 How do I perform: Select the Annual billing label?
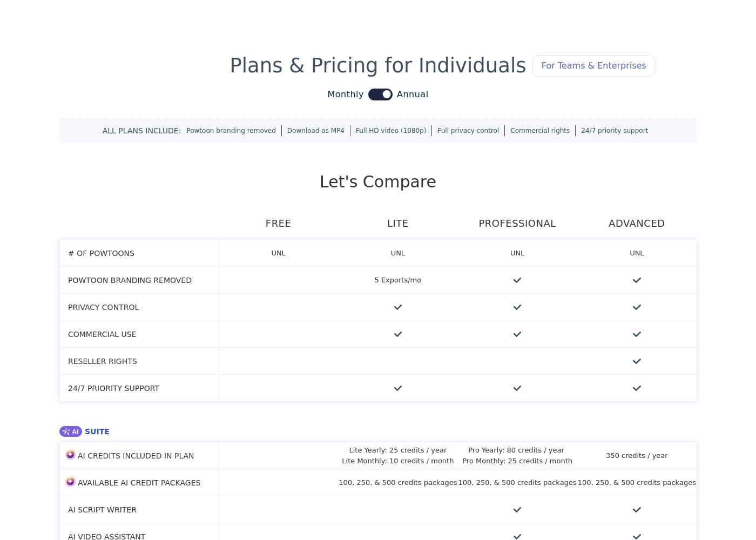(x=413, y=94)
